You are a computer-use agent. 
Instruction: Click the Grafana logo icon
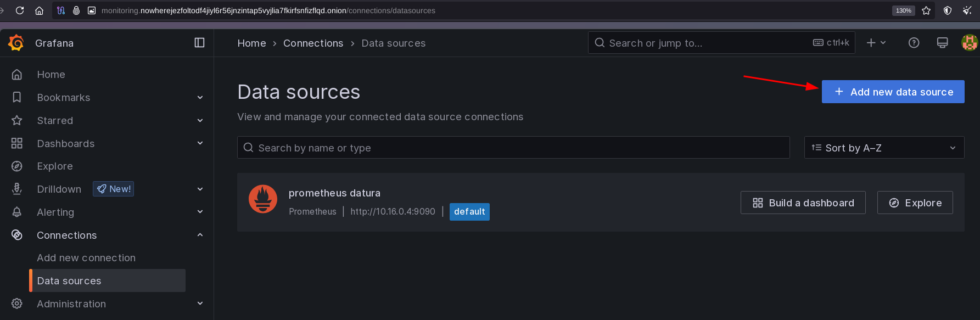[16, 43]
